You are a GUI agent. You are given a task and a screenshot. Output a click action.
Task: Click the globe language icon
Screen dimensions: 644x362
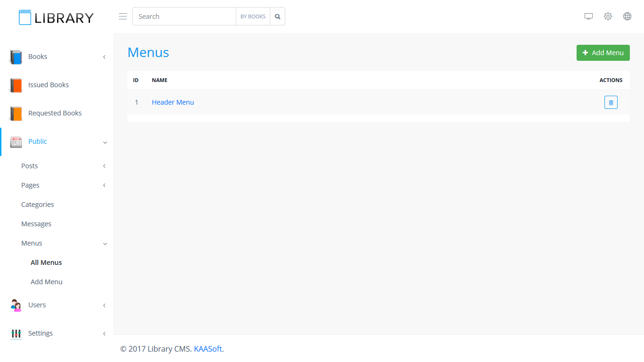pyautogui.click(x=627, y=16)
